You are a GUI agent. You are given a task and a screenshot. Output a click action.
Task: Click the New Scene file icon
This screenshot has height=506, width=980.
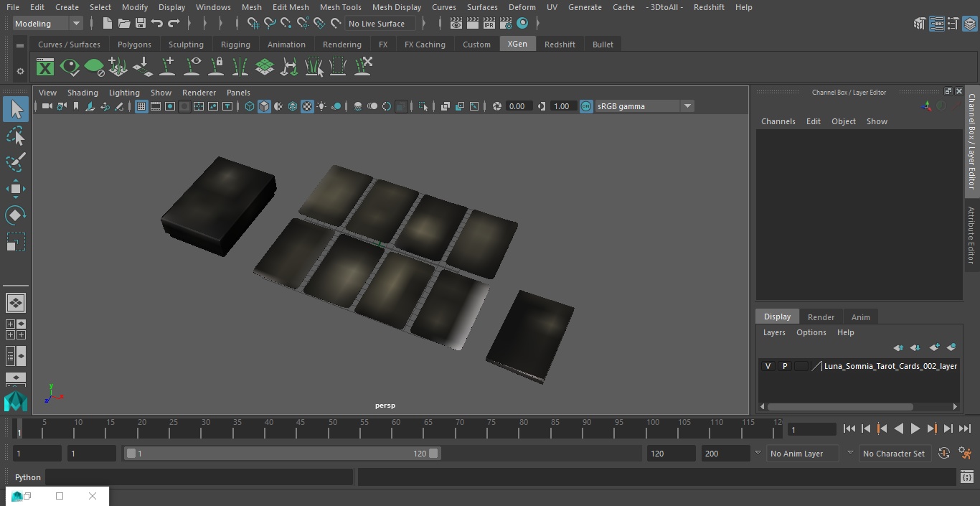coord(107,24)
